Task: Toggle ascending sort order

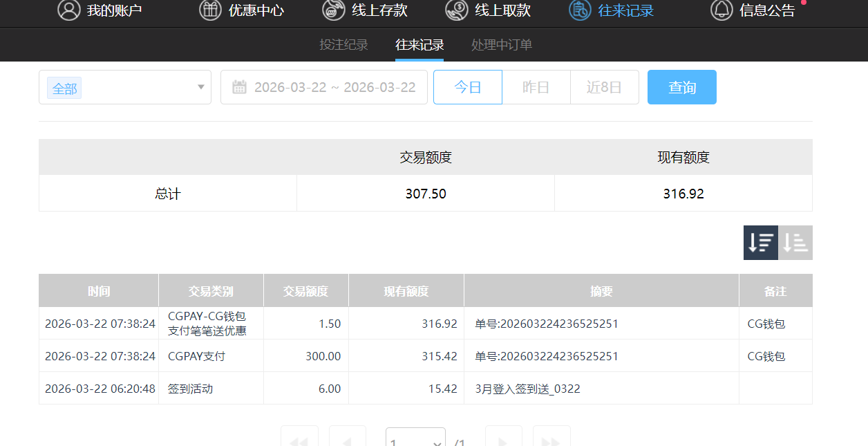Action: 794,242
